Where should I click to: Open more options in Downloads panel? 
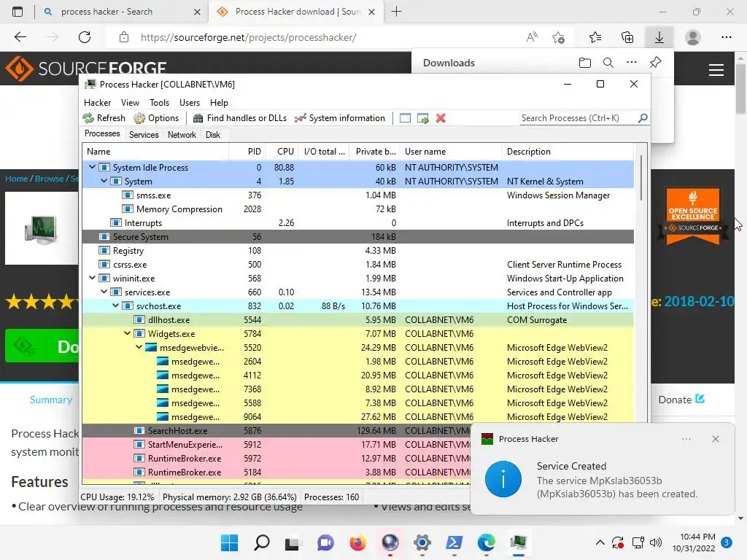coord(632,62)
